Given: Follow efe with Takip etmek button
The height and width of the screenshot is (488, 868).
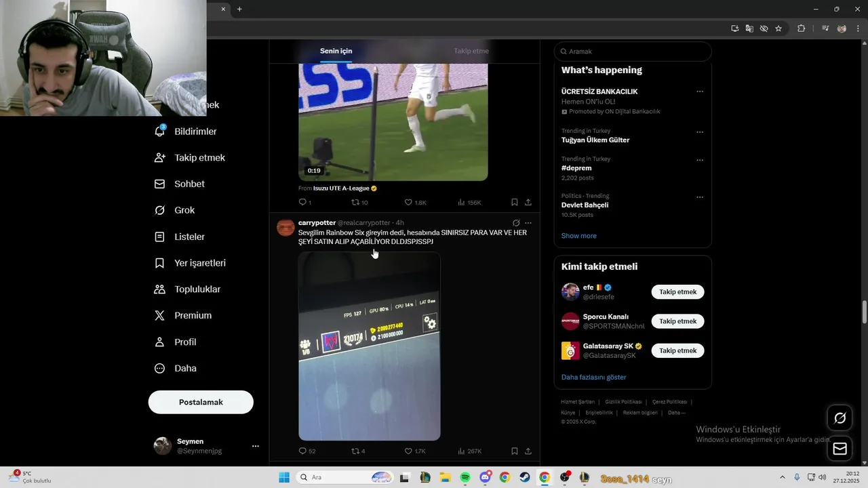Looking at the screenshot, I should (x=678, y=292).
